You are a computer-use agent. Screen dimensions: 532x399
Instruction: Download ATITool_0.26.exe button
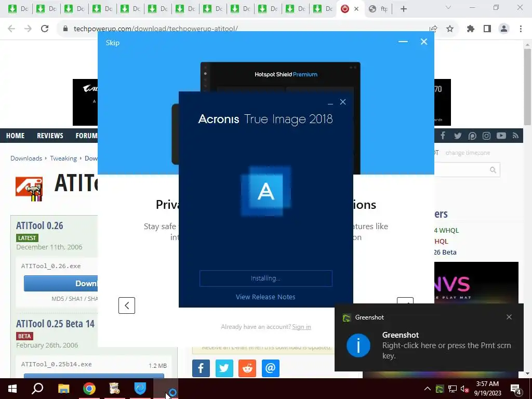tap(61, 283)
